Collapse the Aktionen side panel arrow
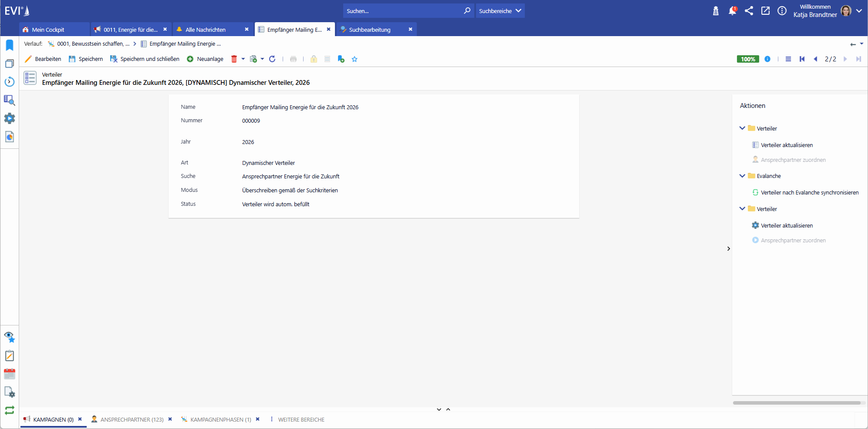This screenshot has height=429, width=868. 729,249
